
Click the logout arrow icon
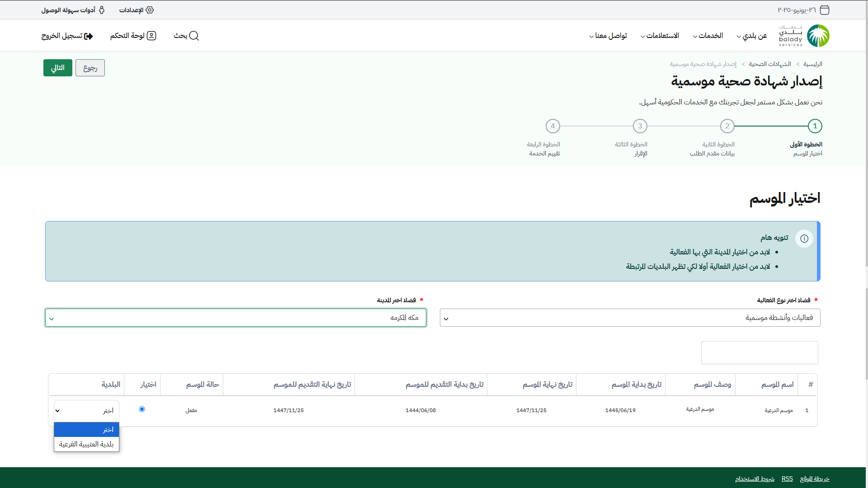(89, 36)
